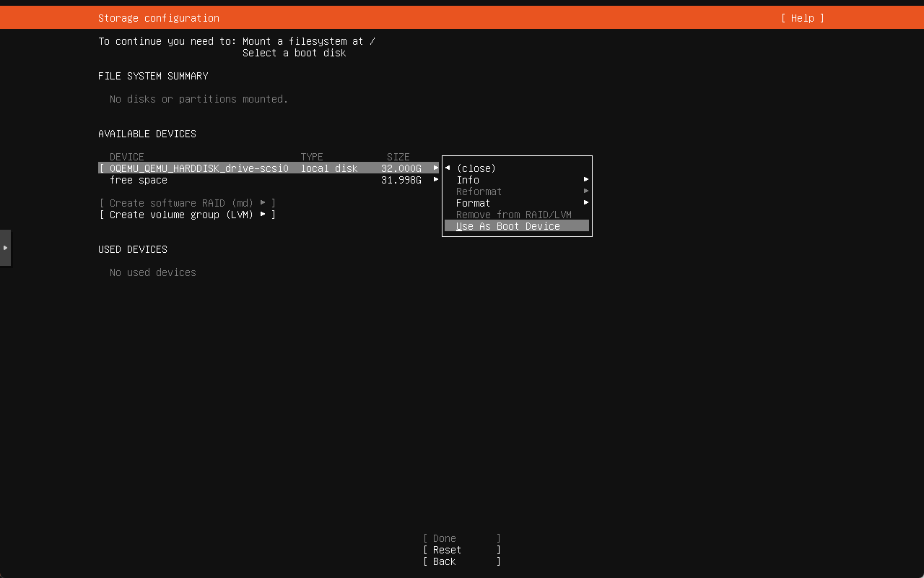The width and height of the screenshot is (924, 578).
Task: Select Format in the context menu
Action: (473, 203)
